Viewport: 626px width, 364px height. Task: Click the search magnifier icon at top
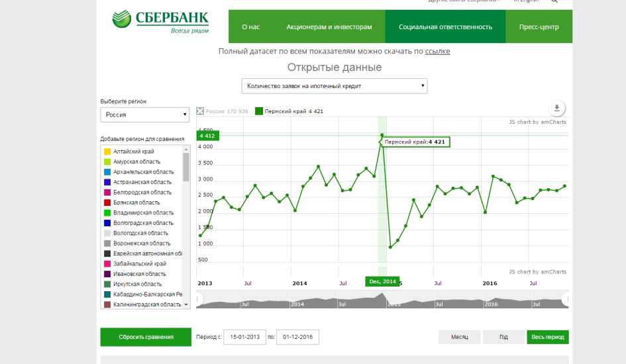pyautogui.click(x=554, y=1)
